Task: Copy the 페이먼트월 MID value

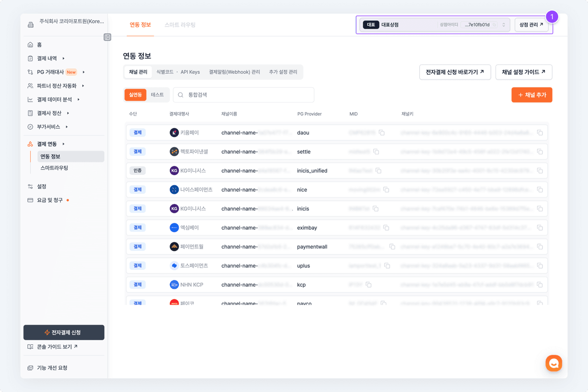Action: [x=392, y=247]
